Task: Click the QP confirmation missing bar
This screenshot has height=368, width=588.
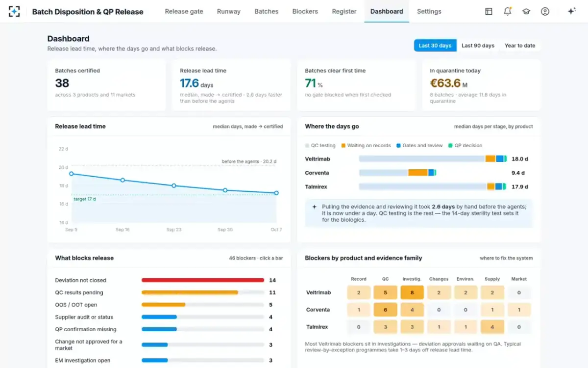Action: click(x=159, y=329)
